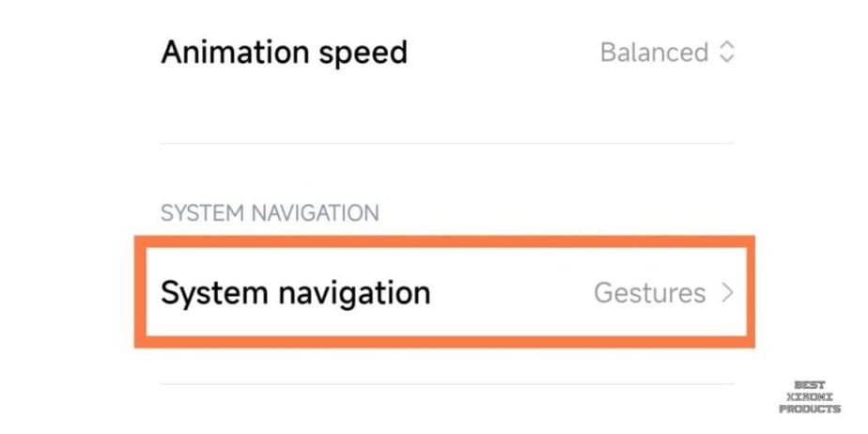The width and height of the screenshot is (868, 434).
Task: Click the empty space between System navigation and Gestures
Action: click(x=512, y=293)
